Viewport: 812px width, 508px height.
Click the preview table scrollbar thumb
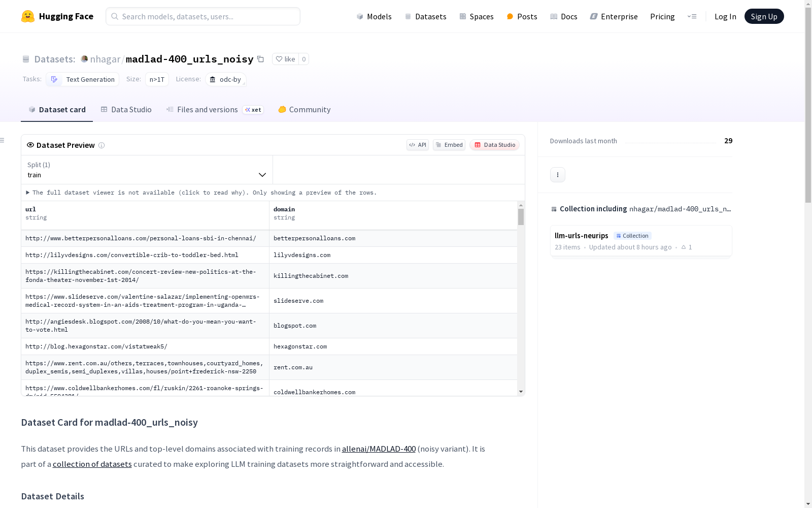(x=521, y=217)
